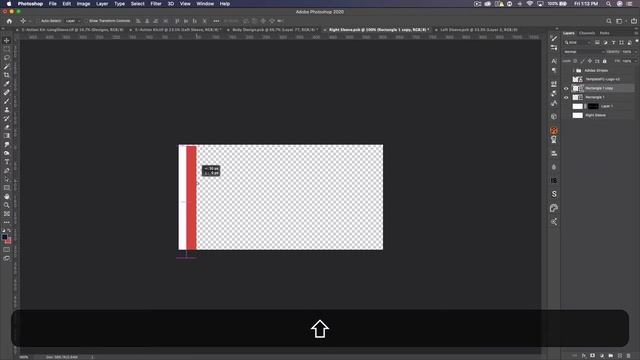This screenshot has height=360, width=640.
Task: Select the Pen tool
Action: [7, 170]
